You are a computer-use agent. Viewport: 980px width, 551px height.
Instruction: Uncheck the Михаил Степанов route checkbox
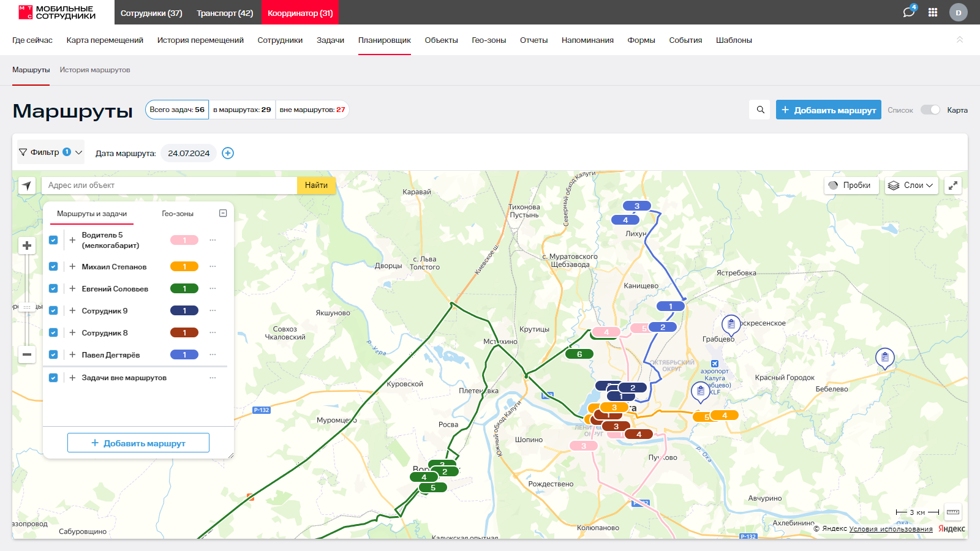tap(53, 266)
